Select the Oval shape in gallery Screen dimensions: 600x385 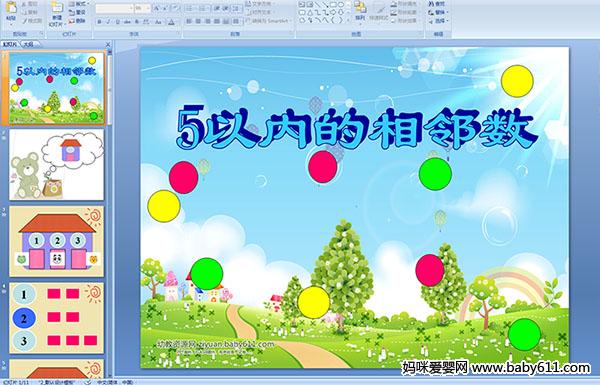[341, 4]
